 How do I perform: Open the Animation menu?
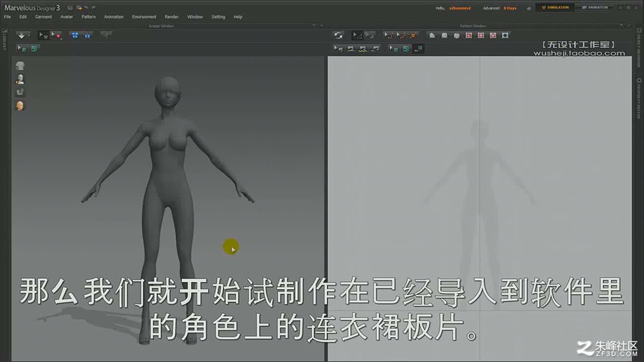(x=114, y=17)
